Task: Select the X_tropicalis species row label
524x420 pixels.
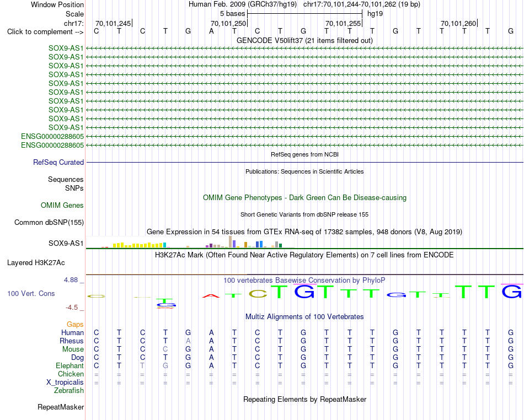Action: [x=65, y=383]
